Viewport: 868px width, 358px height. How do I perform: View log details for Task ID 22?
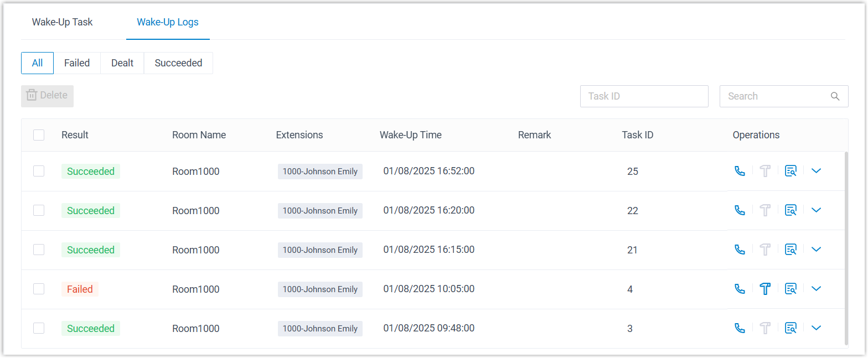point(790,210)
